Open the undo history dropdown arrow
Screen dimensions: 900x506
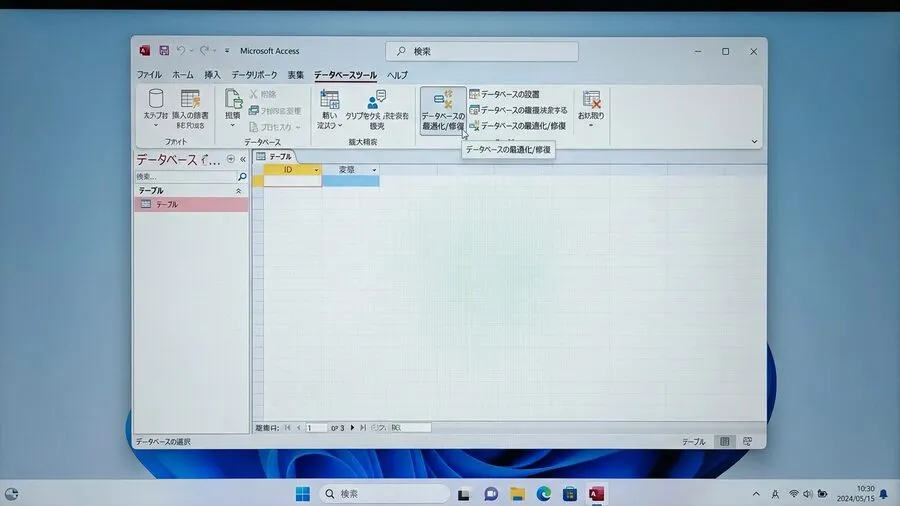pyautogui.click(x=191, y=50)
